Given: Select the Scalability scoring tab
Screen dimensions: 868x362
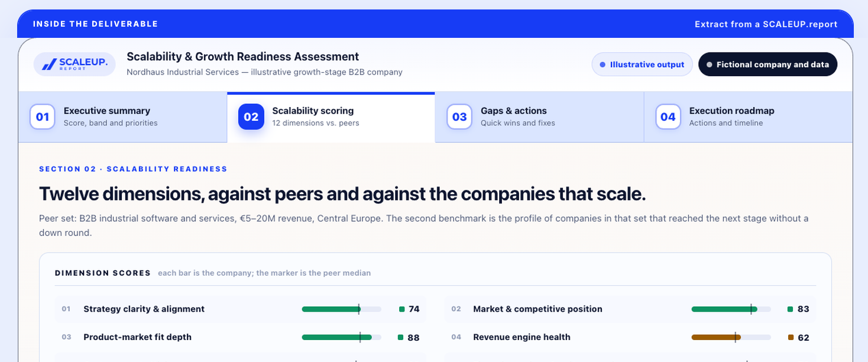Looking at the screenshot, I should 331,117.
